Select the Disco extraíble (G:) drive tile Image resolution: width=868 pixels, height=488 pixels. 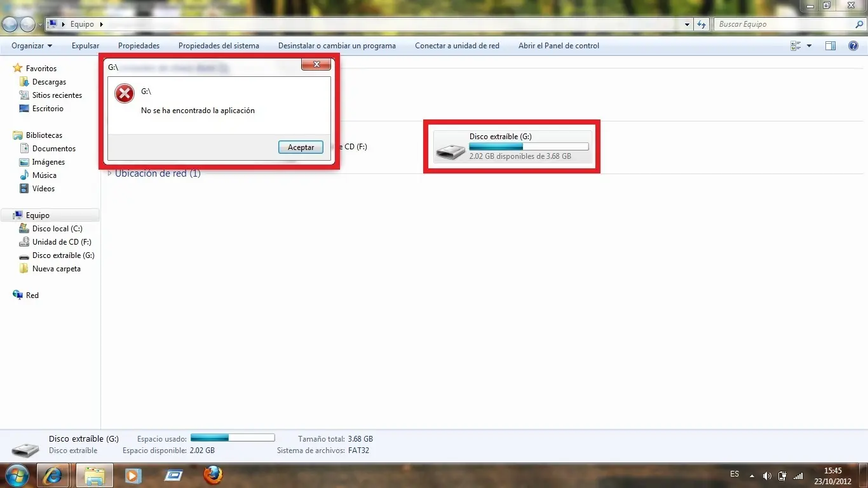tap(512, 146)
